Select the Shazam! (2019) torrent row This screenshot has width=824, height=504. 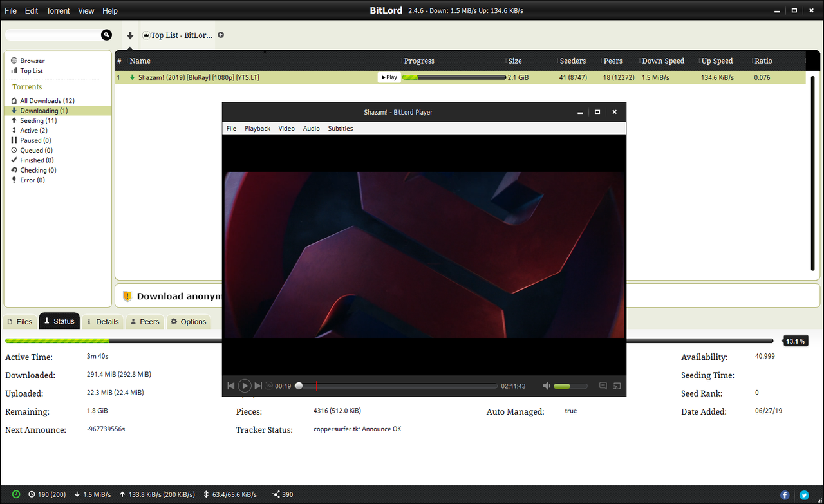point(460,77)
